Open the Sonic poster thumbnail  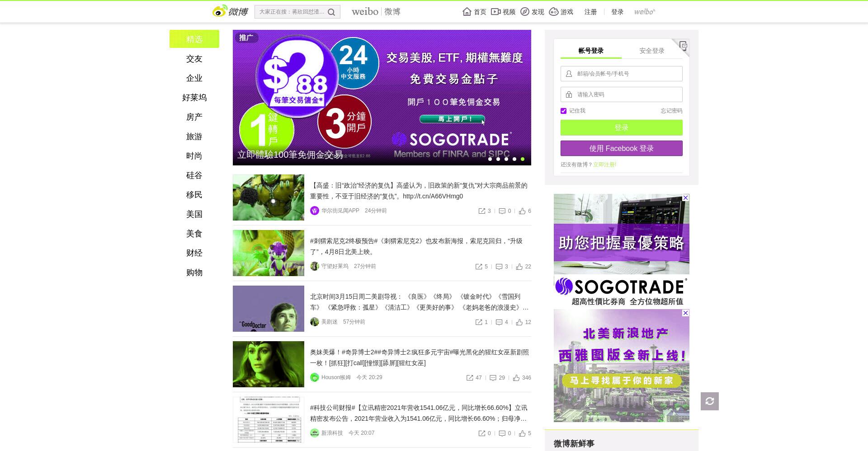[x=269, y=253]
